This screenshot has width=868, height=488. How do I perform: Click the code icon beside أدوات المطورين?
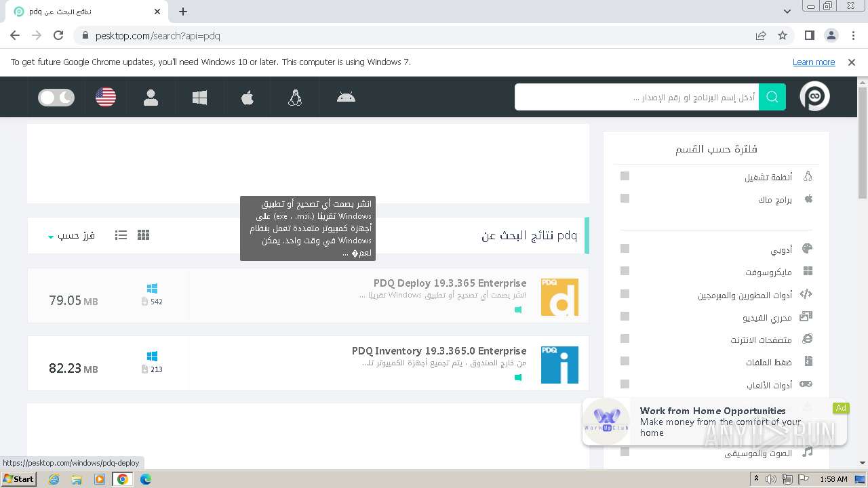[x=806, y=294]
